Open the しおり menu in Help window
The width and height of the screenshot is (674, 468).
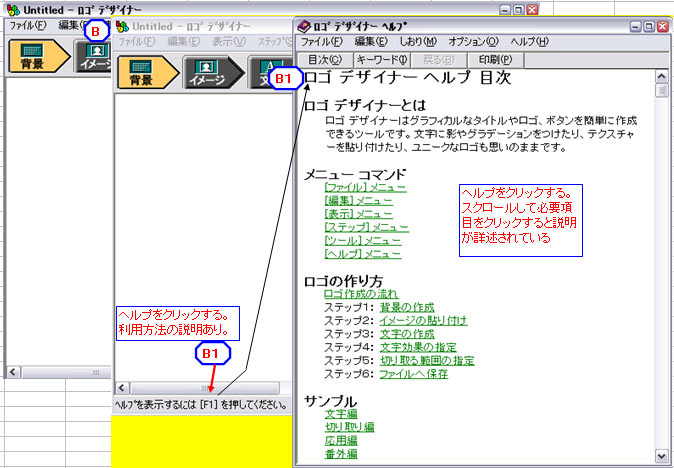tap(416, 42)
